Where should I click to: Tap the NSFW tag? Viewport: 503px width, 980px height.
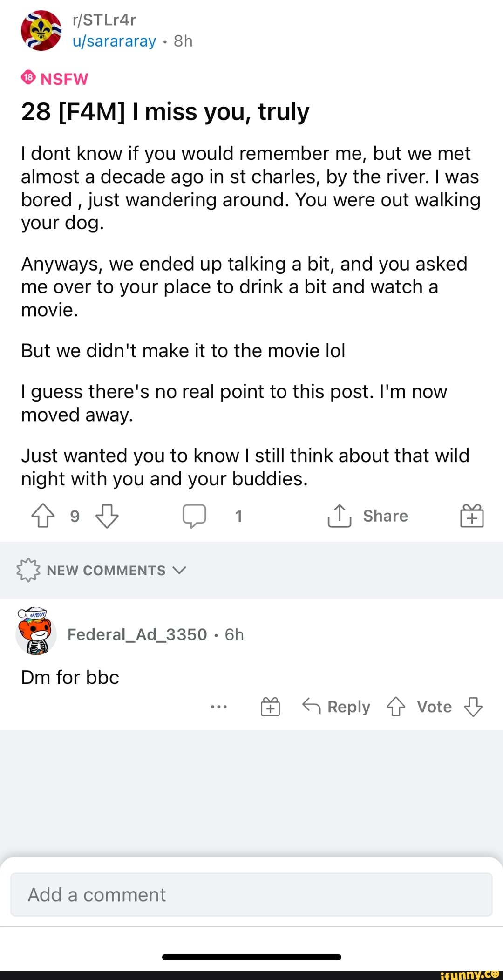(55, 79)
